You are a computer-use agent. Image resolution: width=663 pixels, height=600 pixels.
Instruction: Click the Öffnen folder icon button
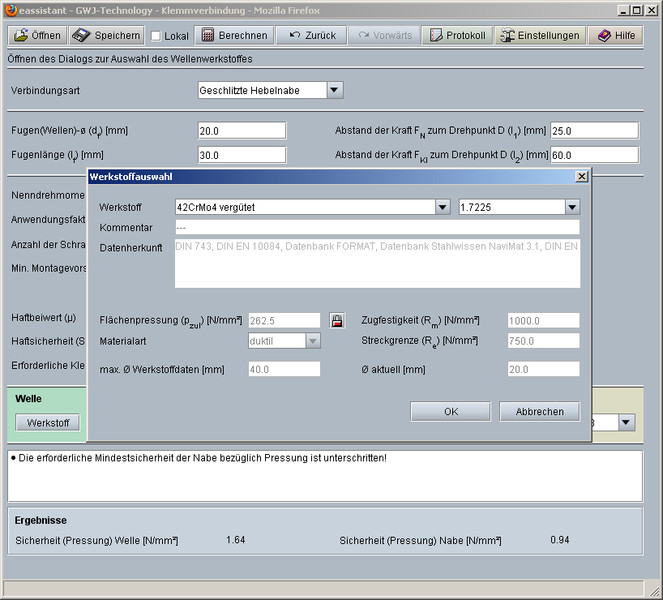tap(38, 35)
